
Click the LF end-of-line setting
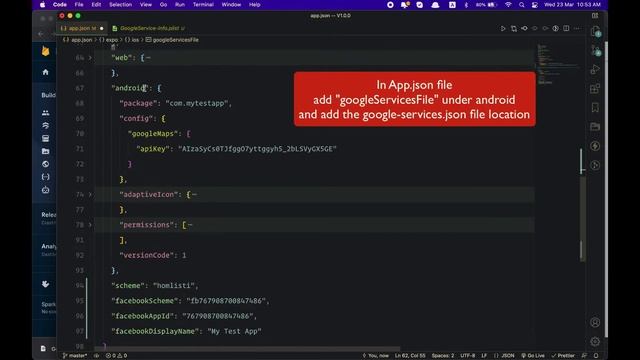tap(484, 356)
